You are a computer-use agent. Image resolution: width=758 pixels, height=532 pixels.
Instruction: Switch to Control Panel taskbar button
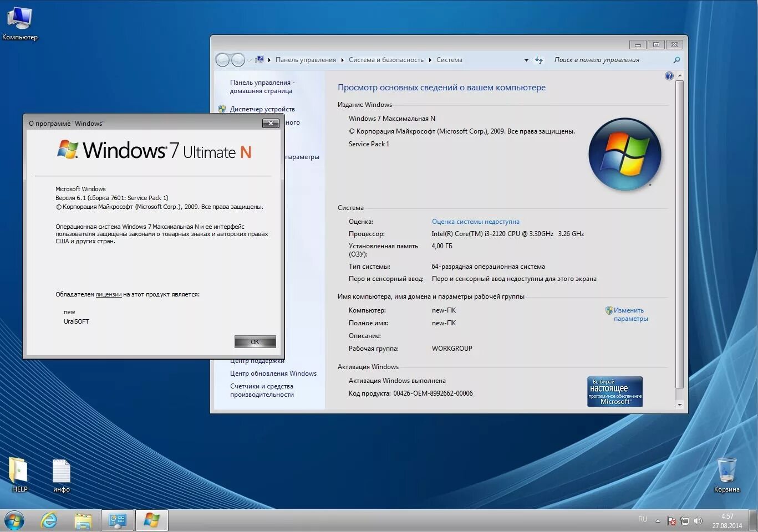click(x=118, y=520)
